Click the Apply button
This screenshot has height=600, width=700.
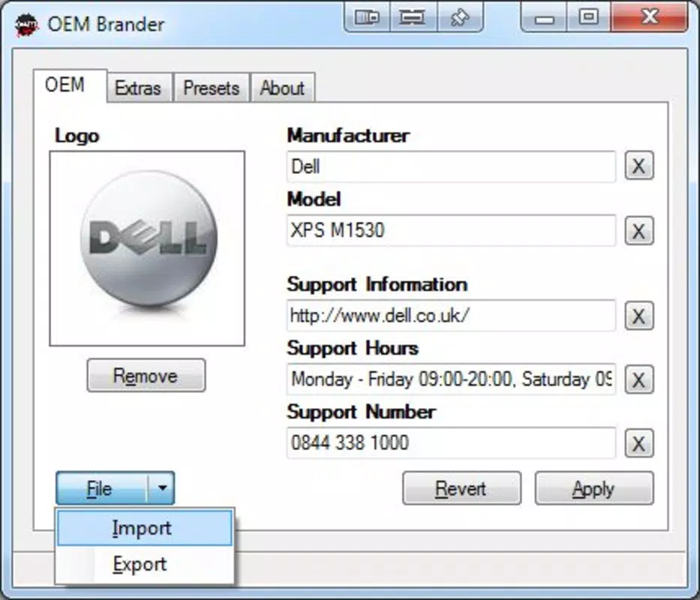(x=594, y=488)
